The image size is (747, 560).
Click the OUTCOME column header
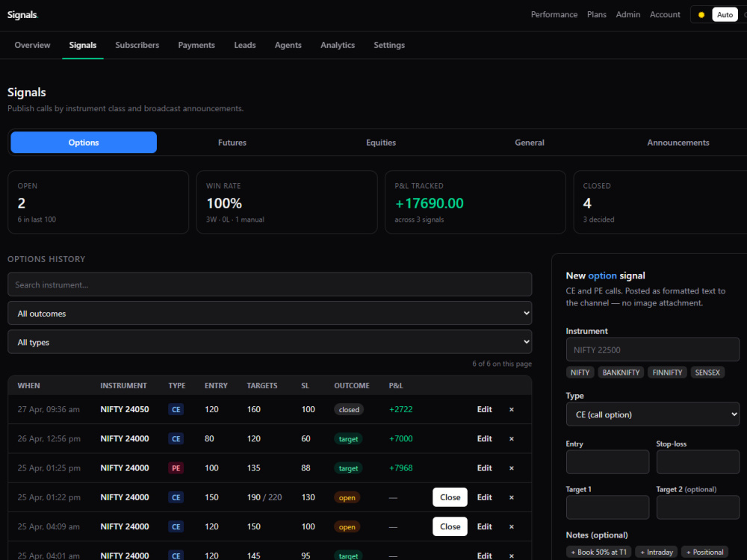coord(352,386)
